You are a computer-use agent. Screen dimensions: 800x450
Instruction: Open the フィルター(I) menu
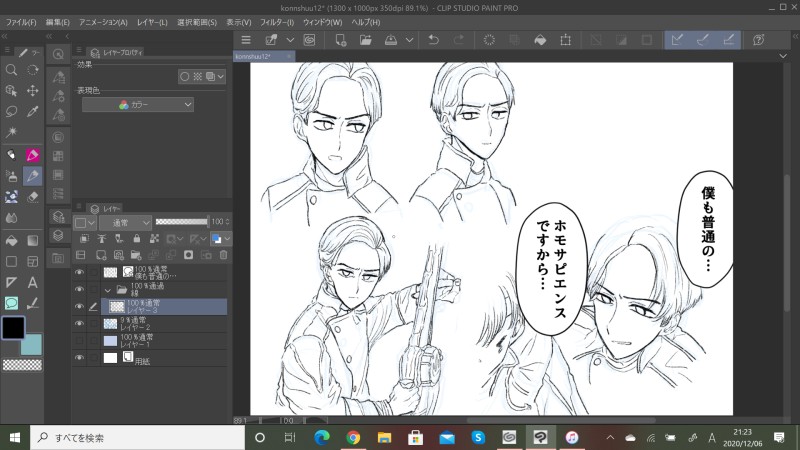click(x=277, y=22)
